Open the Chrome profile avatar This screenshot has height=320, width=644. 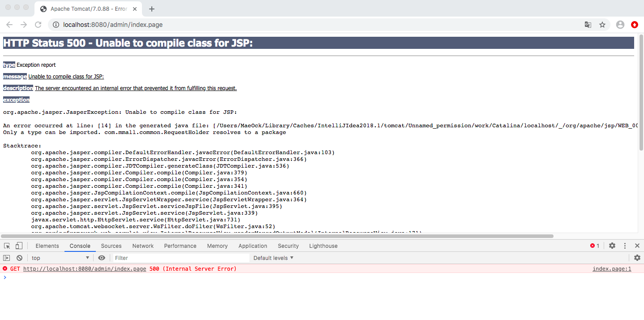click(620, 25)
